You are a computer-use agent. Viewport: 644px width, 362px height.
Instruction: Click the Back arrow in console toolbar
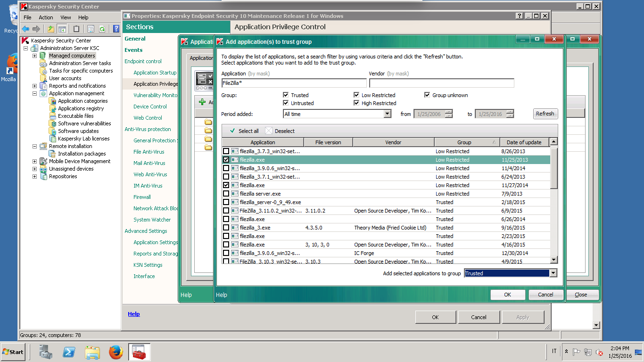[x=25, y=29]
